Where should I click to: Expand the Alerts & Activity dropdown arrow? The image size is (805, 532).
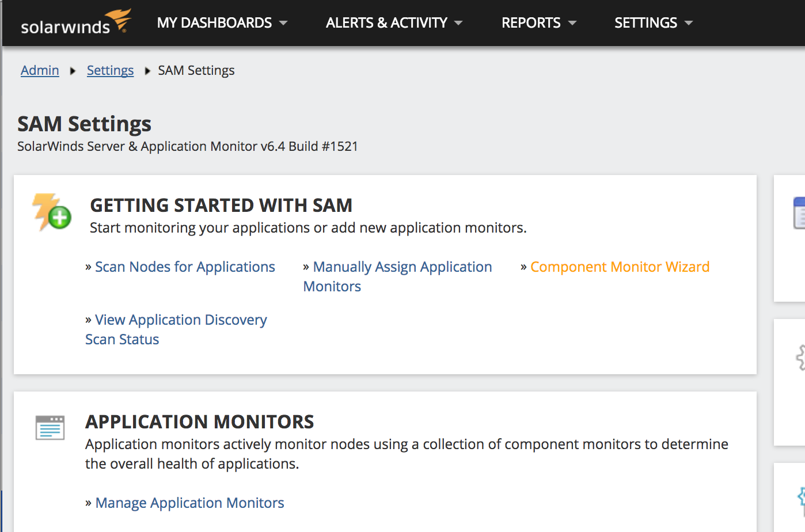458,23
